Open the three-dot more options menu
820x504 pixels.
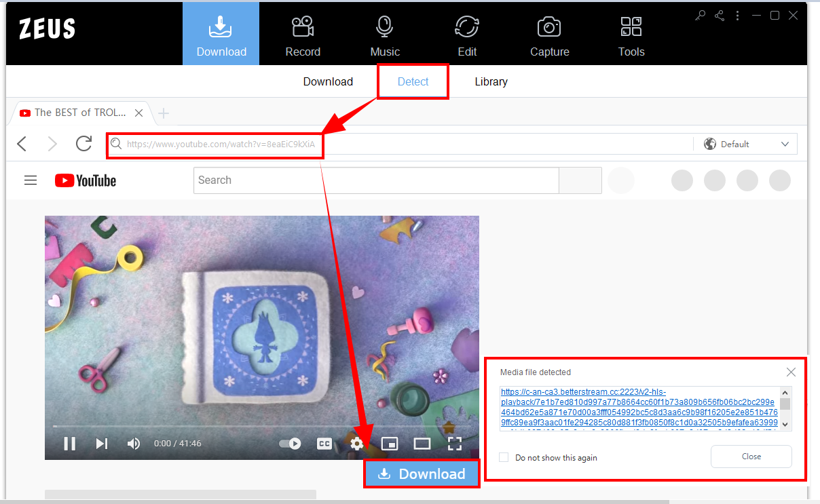pos(738,16)
